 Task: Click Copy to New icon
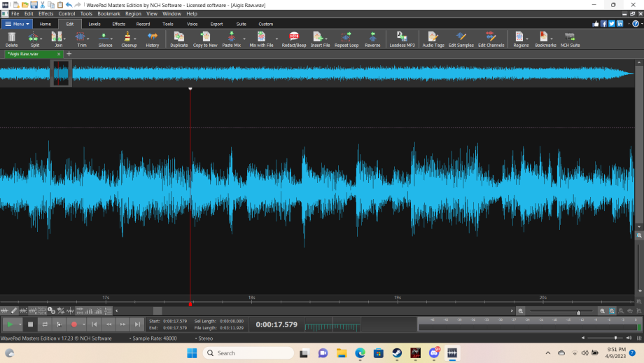pyautogui.click(x=205, y=39)
